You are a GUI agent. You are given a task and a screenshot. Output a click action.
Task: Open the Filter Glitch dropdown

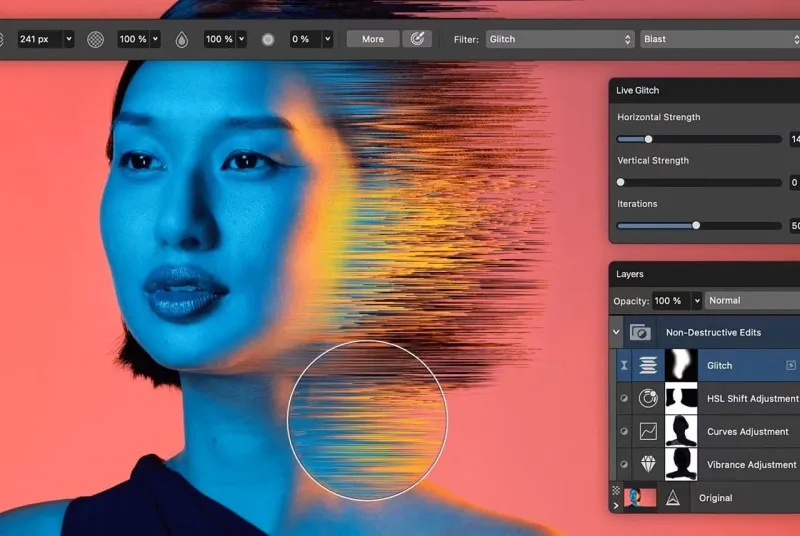click(560, 39)
